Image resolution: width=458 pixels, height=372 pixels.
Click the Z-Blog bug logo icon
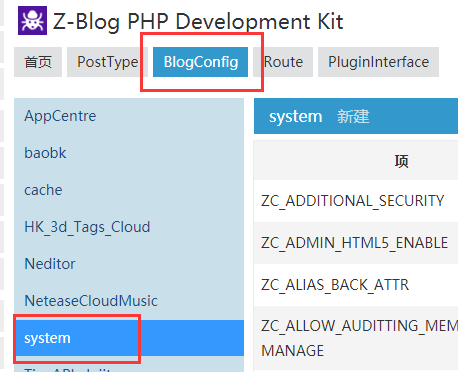[32, 20]
